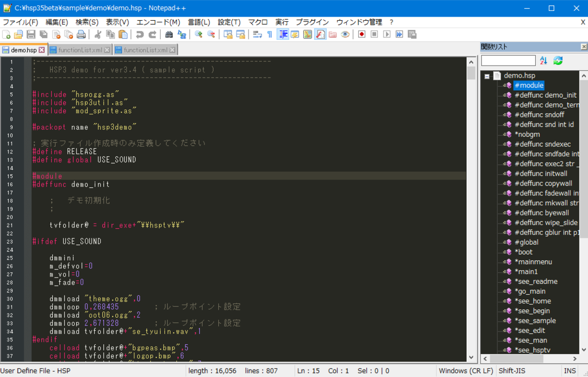
Task: Open the エンコード(M) menu
Action: tap(158, 22)
